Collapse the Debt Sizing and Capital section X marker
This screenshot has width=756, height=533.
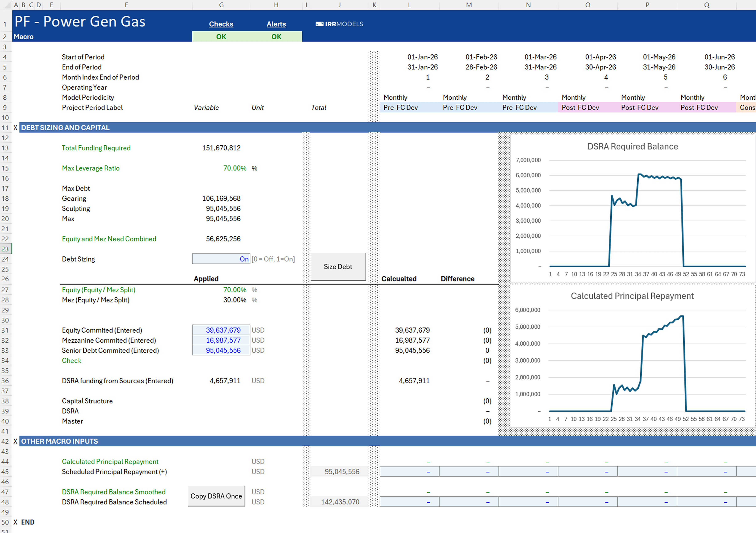pos(15,128)
